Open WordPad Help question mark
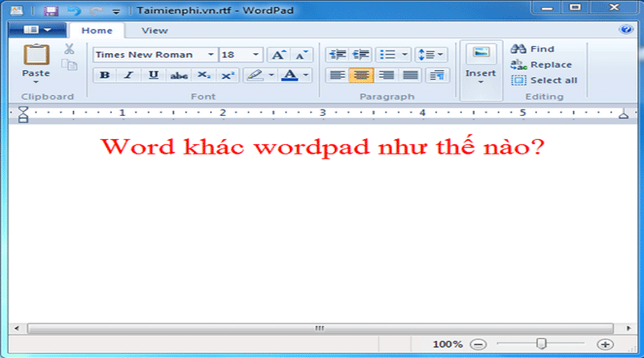This screenshot has height=358, width=644. (x=626, y=30)
